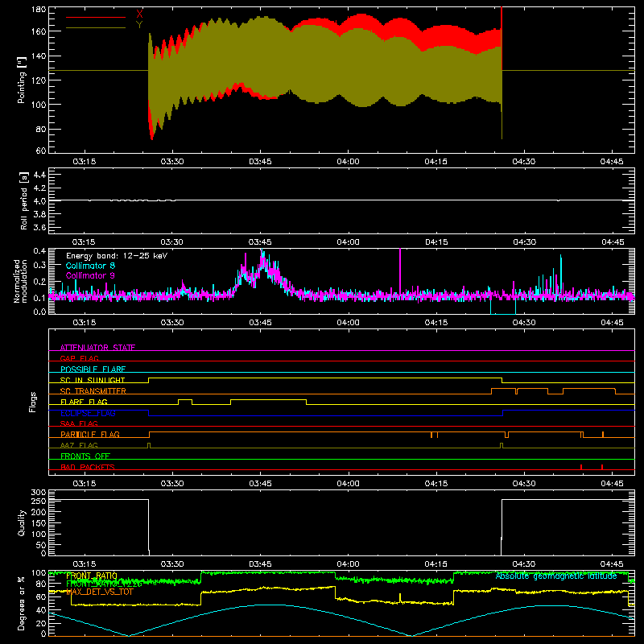Screen dimensions: 644x644
Task: Click the 03:15 tick label under the modulation panel
Action: coord(85,323)
